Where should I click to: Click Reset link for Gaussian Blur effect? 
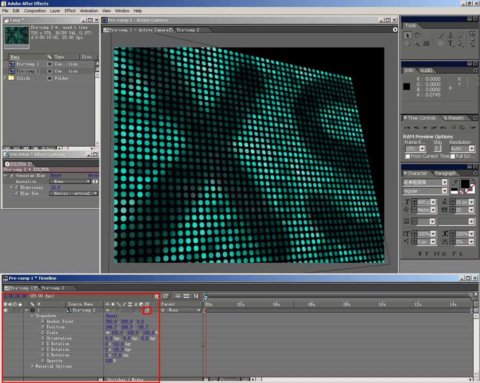point(56,176)
